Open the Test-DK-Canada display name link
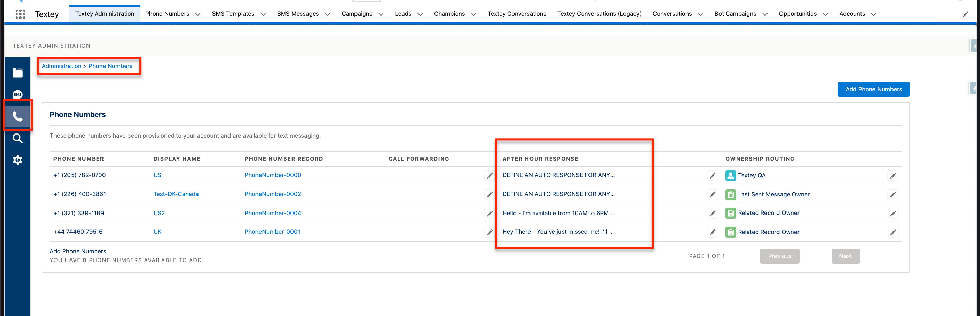The width and height of the screenshot is (980, 316). pos(176,194)
